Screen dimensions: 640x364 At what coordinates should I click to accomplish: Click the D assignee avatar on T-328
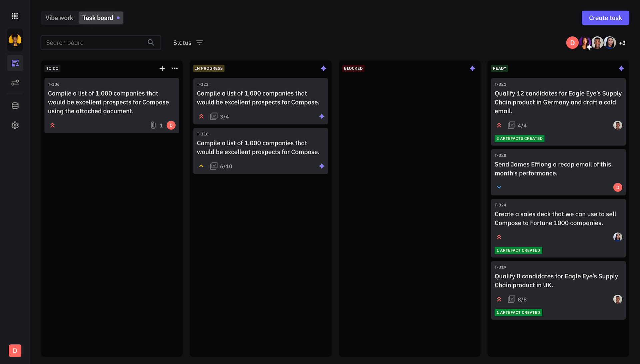click(618, 187)
